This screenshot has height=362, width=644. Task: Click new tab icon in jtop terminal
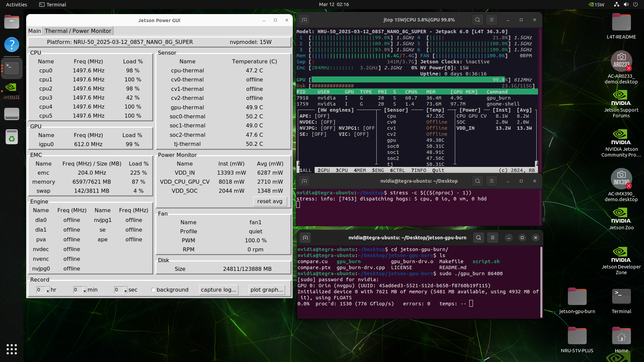(x=304, y=20)
